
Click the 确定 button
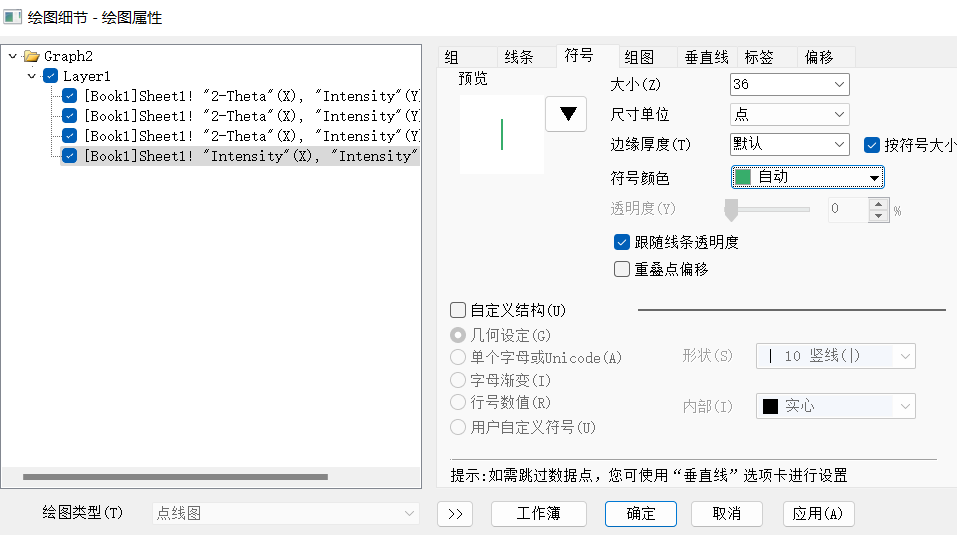pyautogui.click(x=641, y=514)
